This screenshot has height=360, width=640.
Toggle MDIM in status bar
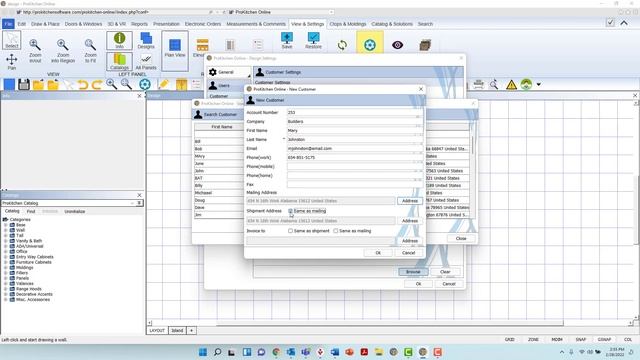click(557, 340)
